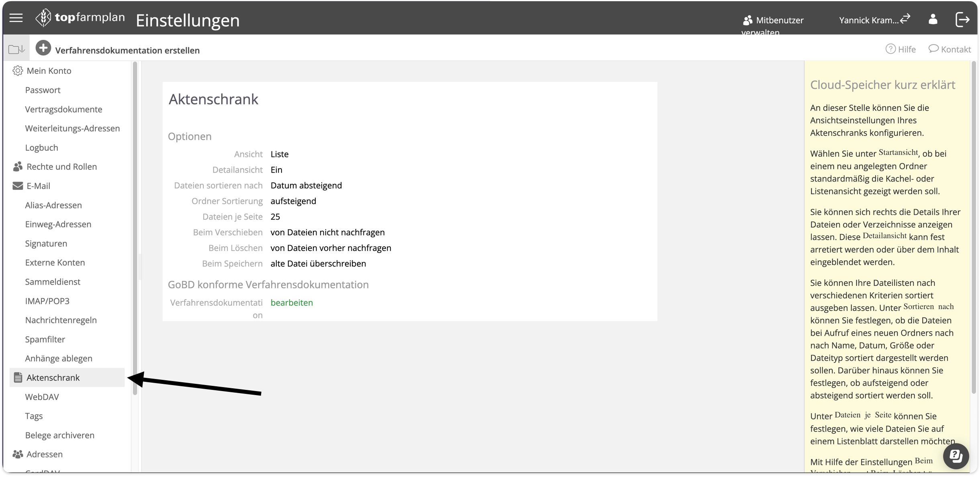This screenshot has width=980, height=477.
Task: Click the green bearbeiten link
Action: coord(292,303)
